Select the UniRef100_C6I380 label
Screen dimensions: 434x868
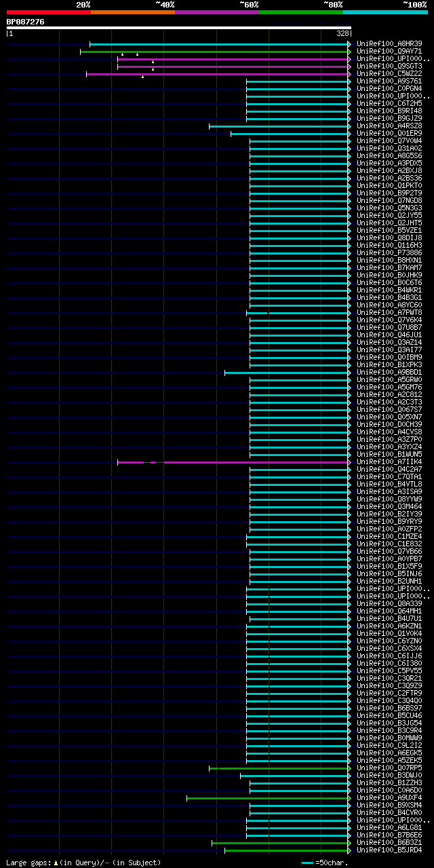(x=389, y=663)
